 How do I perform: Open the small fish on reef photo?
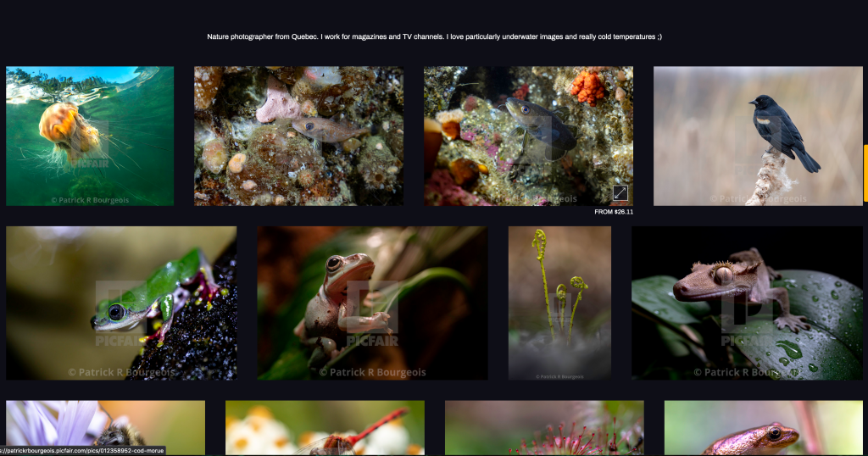click(298, 136)
